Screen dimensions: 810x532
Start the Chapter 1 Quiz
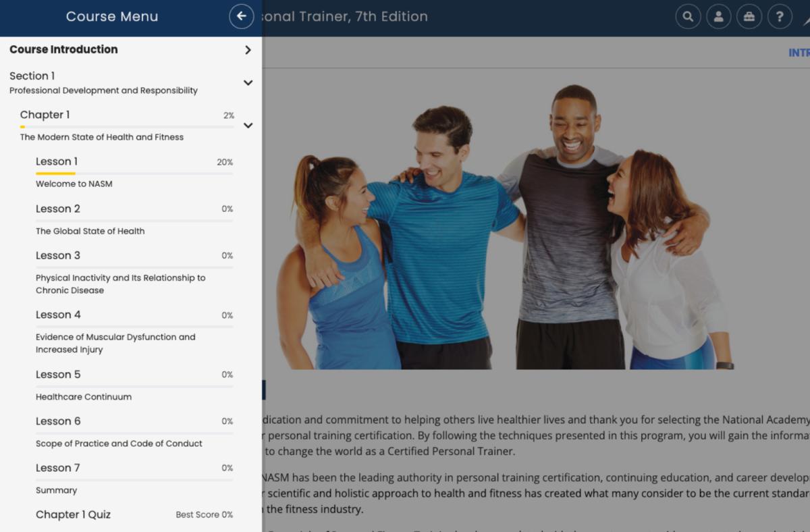(73, 514)
